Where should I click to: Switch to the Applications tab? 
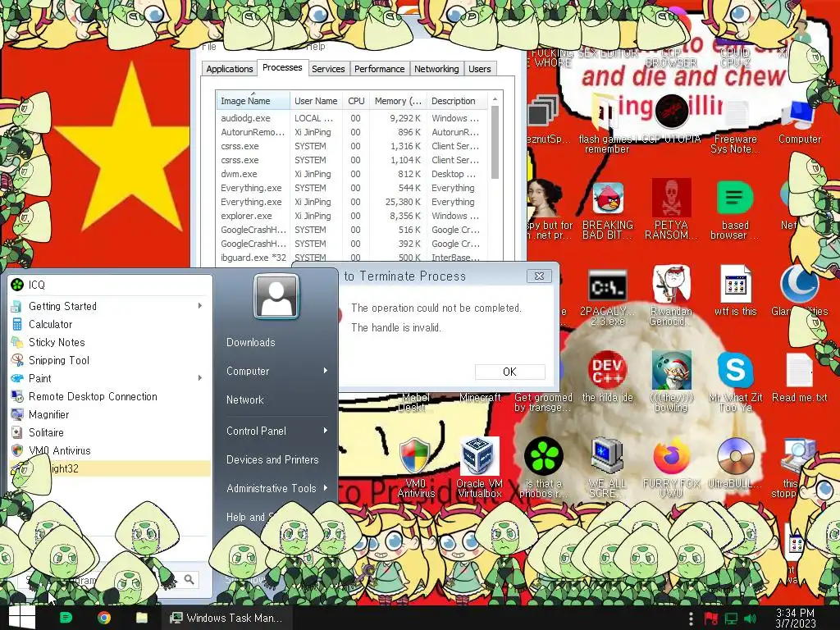pyautogui.click(x=230, y=69)
